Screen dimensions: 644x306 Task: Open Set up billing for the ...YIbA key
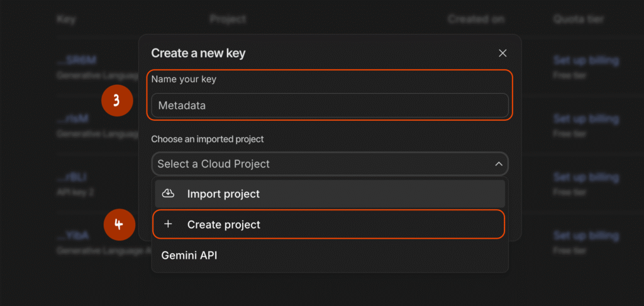point(586,235)
